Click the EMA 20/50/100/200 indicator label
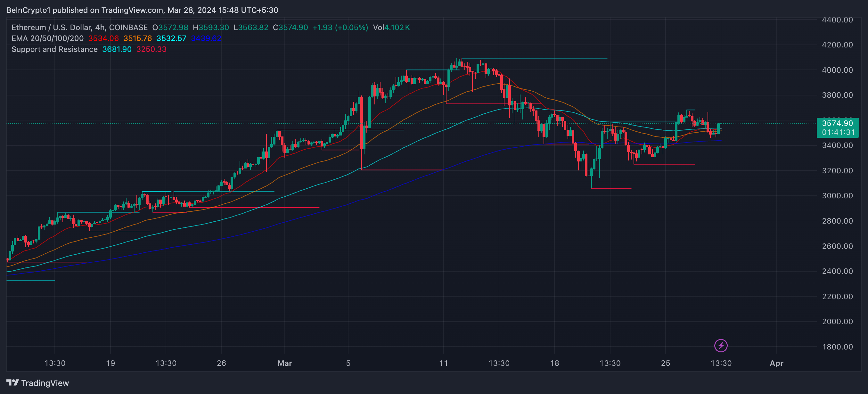Screen dimensions: 868x394 [x=47, y=38]
